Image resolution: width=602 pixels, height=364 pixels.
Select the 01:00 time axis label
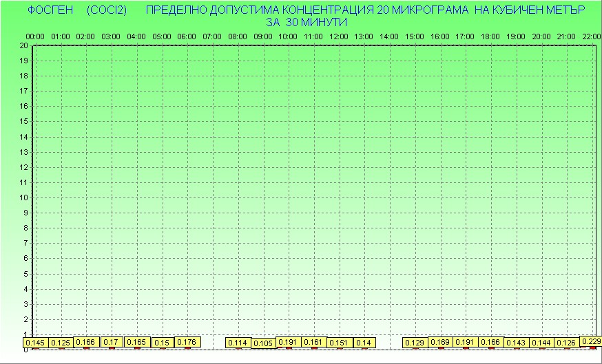click(61, 37)
